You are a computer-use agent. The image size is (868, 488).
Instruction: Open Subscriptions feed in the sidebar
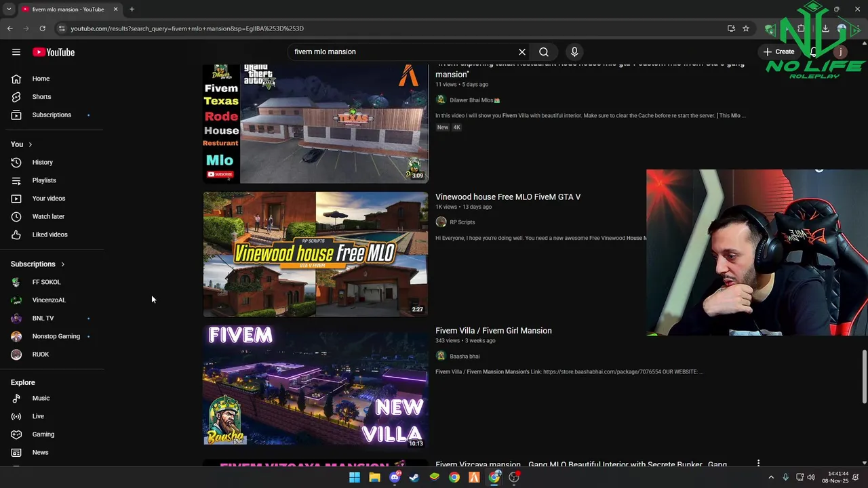pyautogui.click(x=52, y=115)
